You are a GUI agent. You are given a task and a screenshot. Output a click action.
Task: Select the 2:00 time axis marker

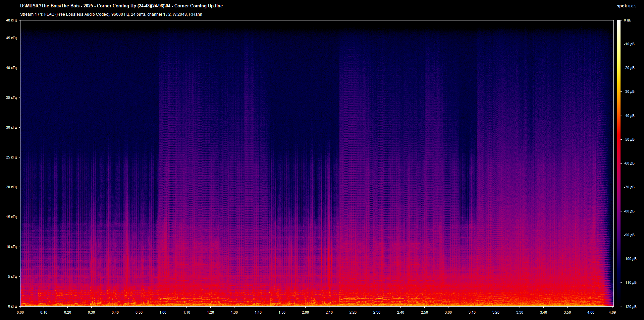(305, 312)
